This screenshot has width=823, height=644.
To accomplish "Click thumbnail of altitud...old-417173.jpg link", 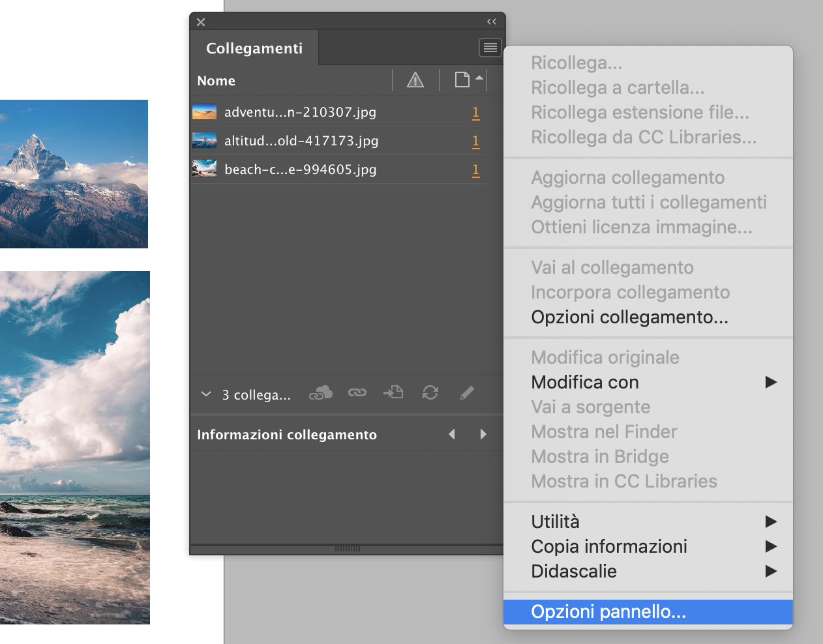I will click(204, 140).
